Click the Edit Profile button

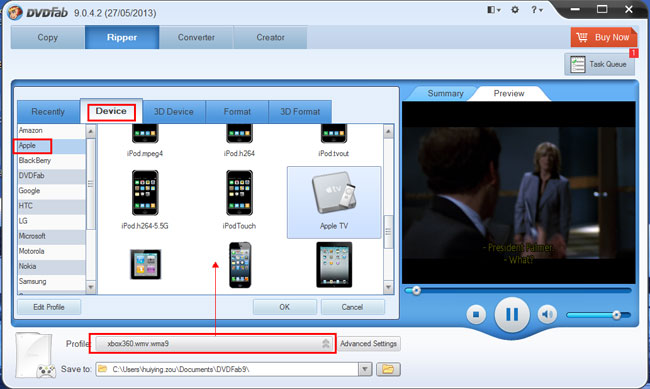click(49, 307)
